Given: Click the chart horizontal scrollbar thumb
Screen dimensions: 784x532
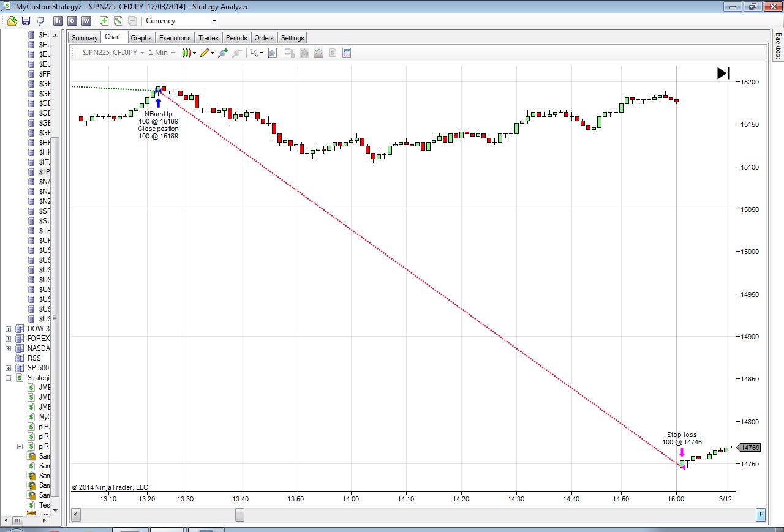Looking at the screenshot, I should pos(239,515).
